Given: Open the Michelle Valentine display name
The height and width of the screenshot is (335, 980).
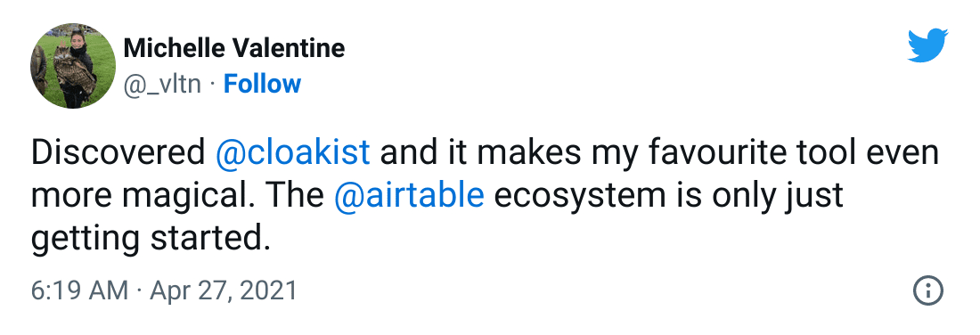Looking at the screenshot, I should 234,48.
